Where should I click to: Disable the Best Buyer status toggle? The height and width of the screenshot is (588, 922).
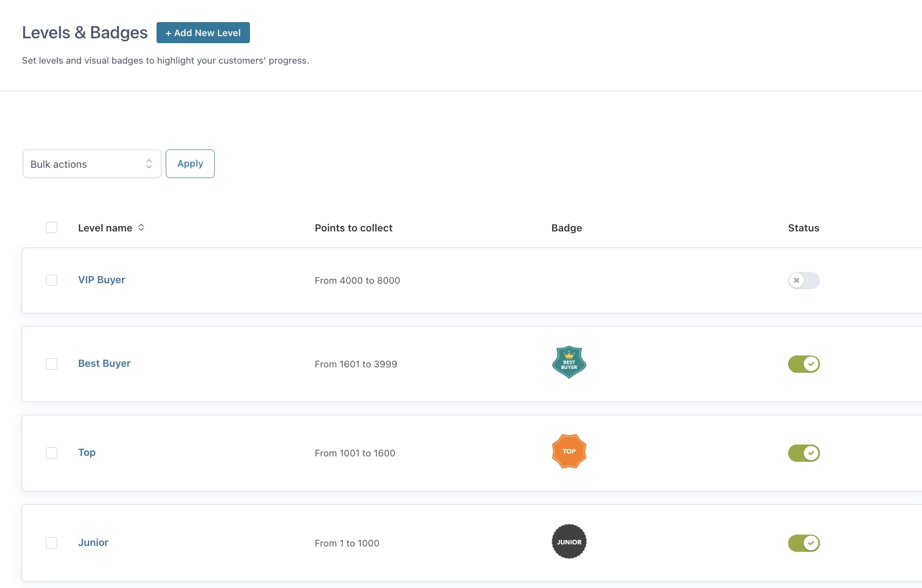(803, 364)
